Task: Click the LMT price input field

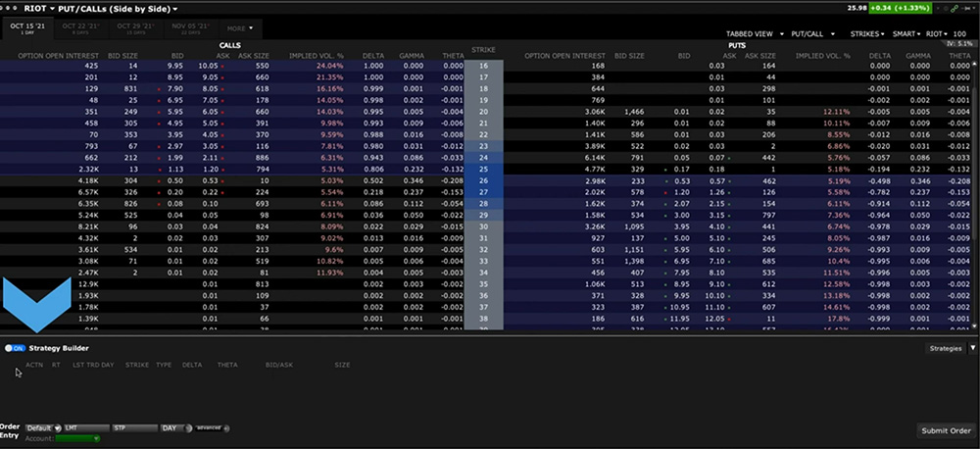Action: tap(86, 428)
